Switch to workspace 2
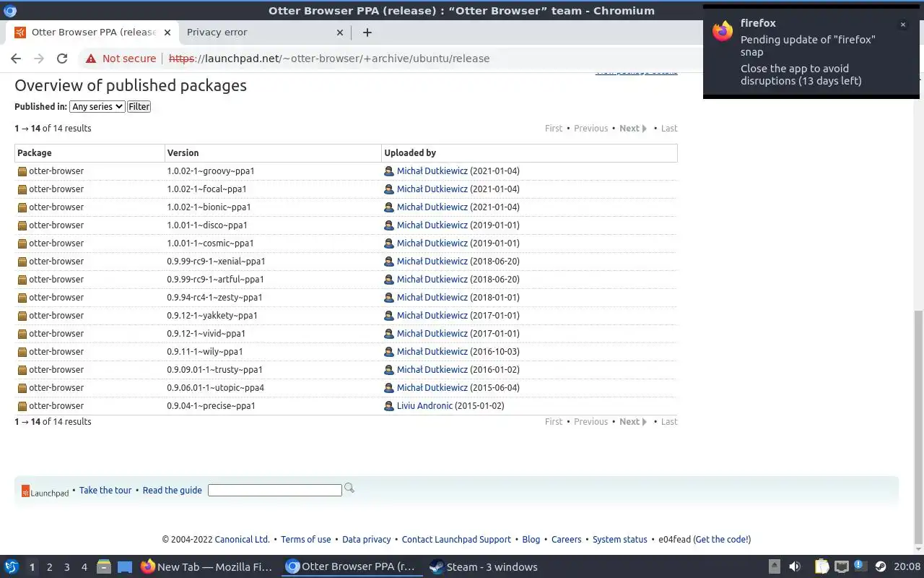The height and width of the screenshot is (578, 924). pos(49,567)
